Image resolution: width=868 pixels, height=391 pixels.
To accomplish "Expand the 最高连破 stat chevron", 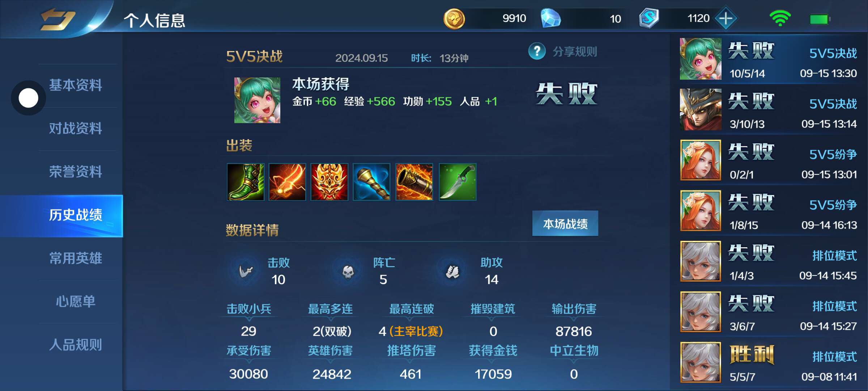I will coord(410,319).
